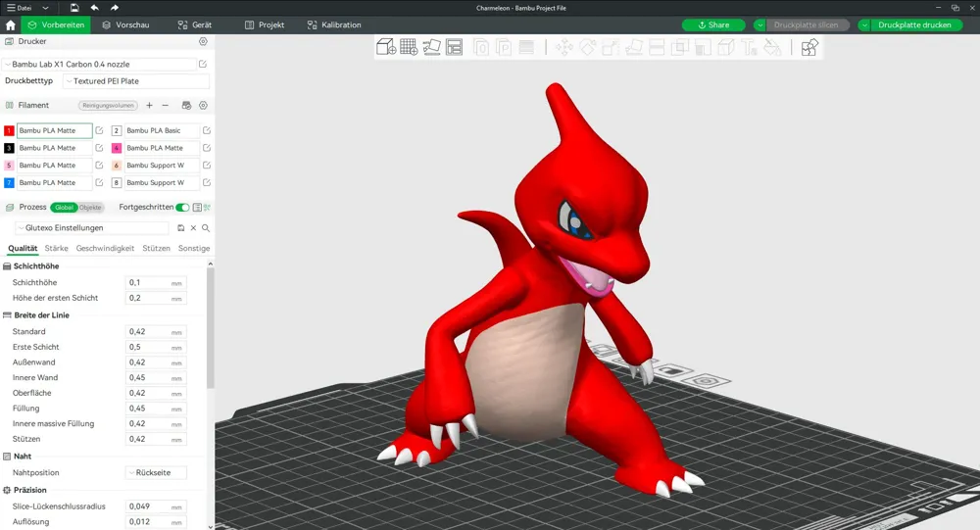Viewport: 980px width, 530px height.
Task: Switch to the Vorschau tab
Action: tap(125, 25)
